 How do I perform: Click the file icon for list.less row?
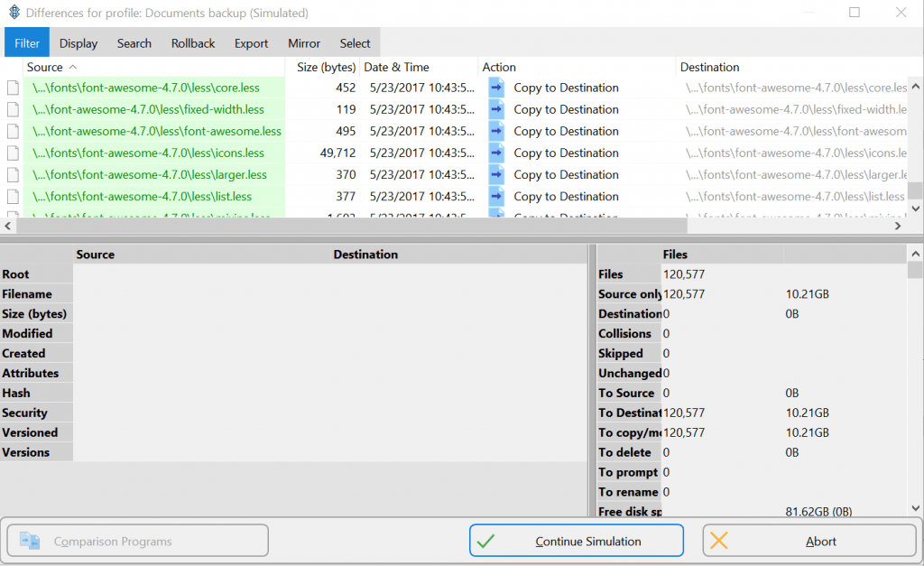point(13,197)
